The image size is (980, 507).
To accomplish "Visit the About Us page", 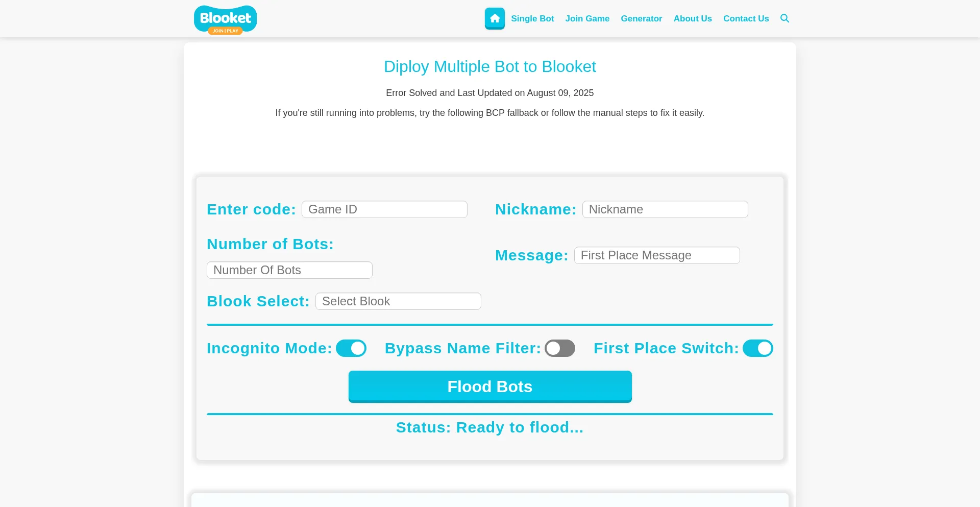I will (692, 18).
